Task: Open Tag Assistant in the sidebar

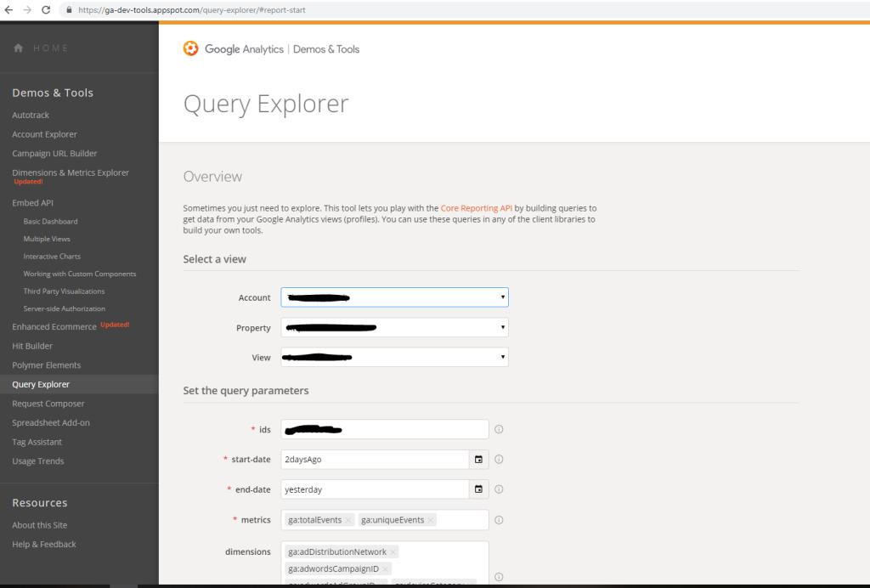Action: [x=37, y=442]
